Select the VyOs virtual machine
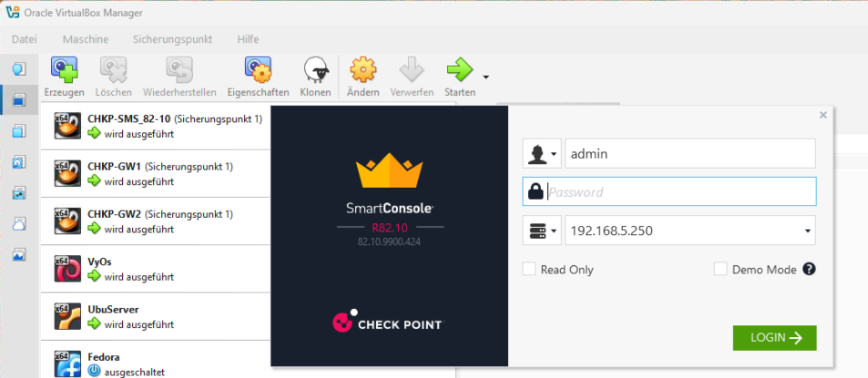The image size is (868, 378). (x=158, y=269)
